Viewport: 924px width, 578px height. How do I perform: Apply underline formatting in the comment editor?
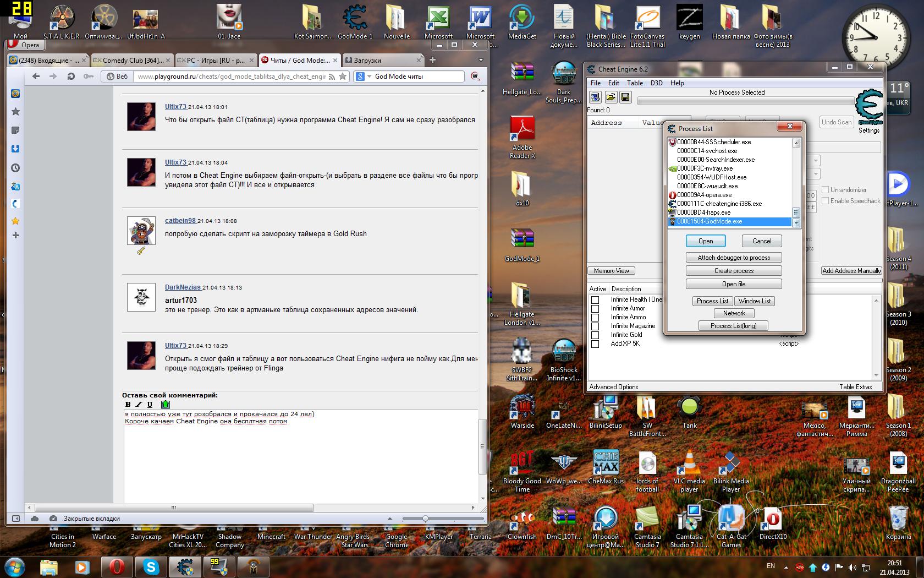click(150, 405)
